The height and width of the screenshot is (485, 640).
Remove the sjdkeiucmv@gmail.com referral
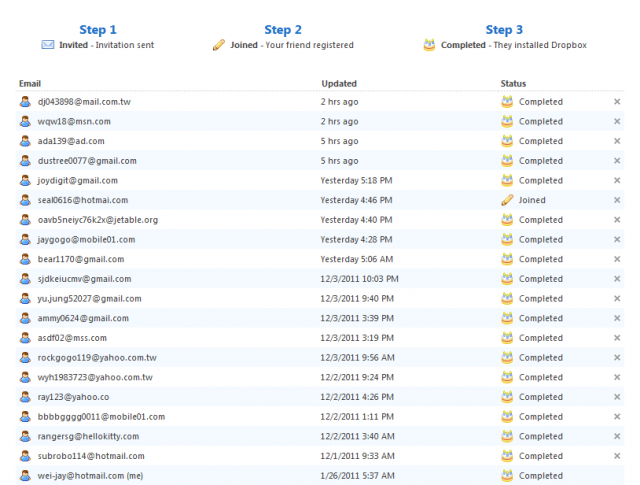[617, 279]
